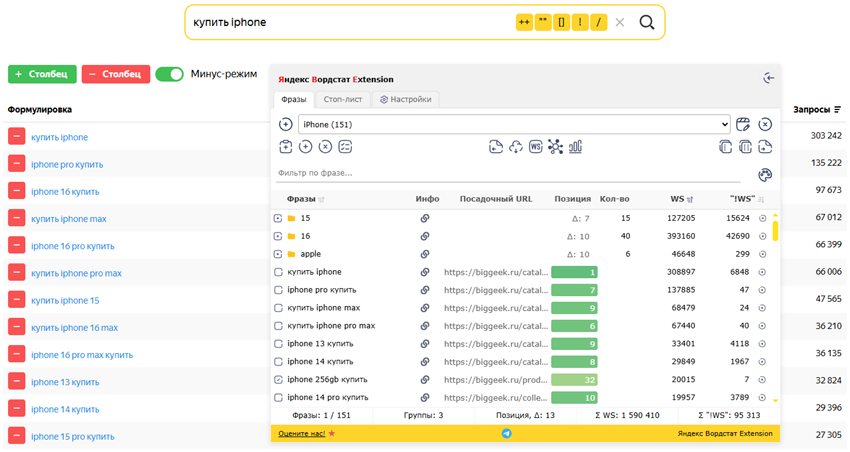Sort by the Фразы column
Screen dimensions: 850x452
click(x=305, y=199)
